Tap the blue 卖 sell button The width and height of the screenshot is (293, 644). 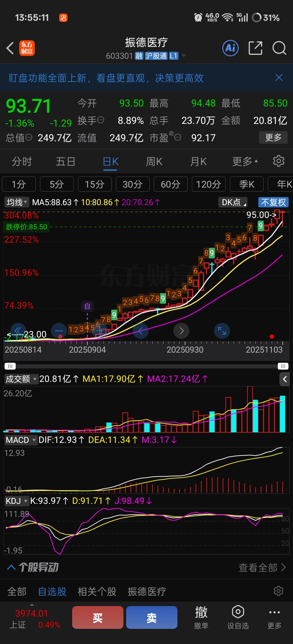[152, 617]
